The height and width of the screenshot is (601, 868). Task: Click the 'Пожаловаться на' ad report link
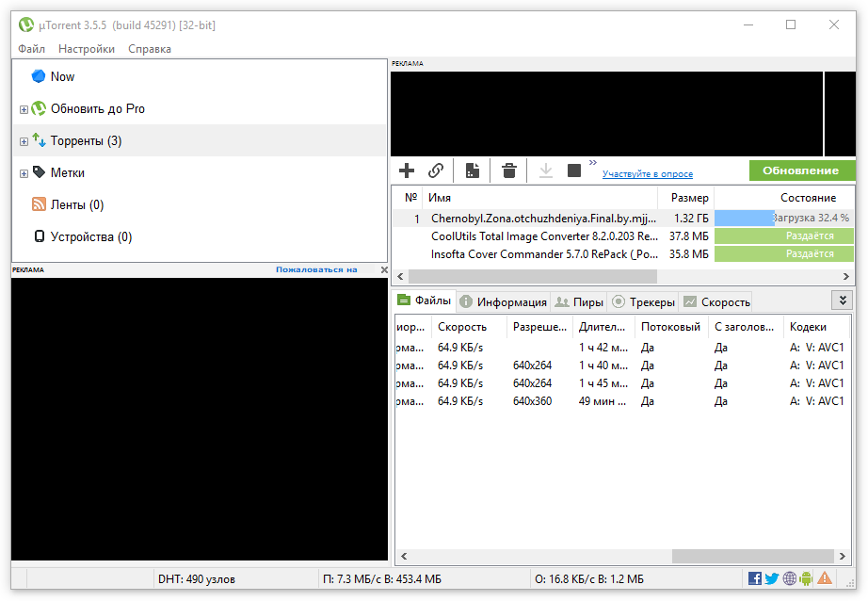(x=316, y=269)
